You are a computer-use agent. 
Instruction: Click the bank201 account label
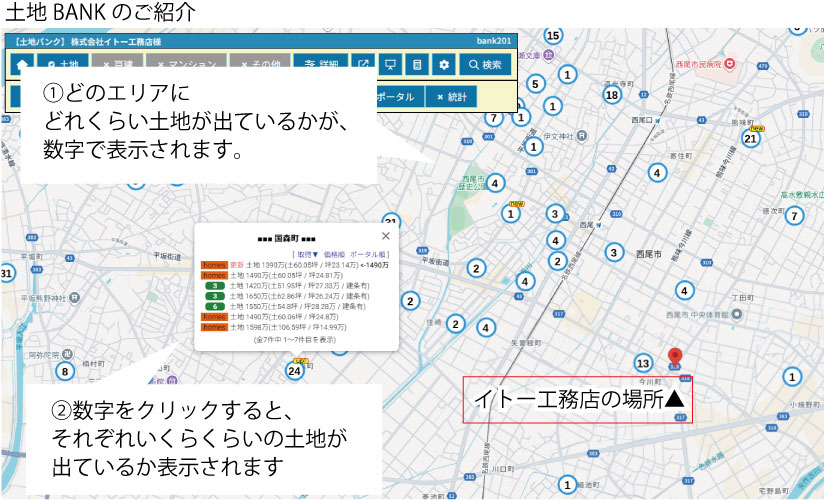[494, 41]
